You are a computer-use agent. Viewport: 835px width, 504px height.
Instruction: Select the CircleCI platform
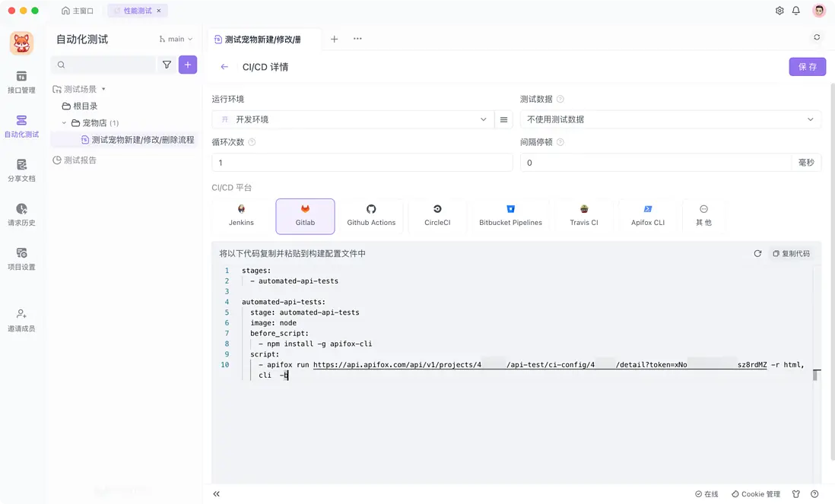(437, 216)
